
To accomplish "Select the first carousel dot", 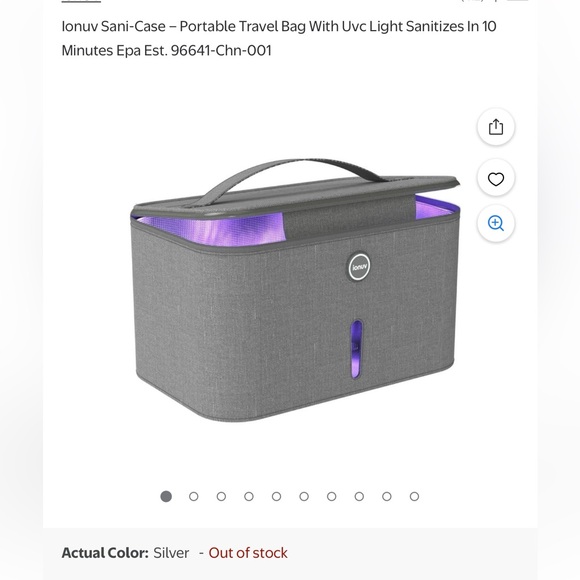I will [166, 496].
